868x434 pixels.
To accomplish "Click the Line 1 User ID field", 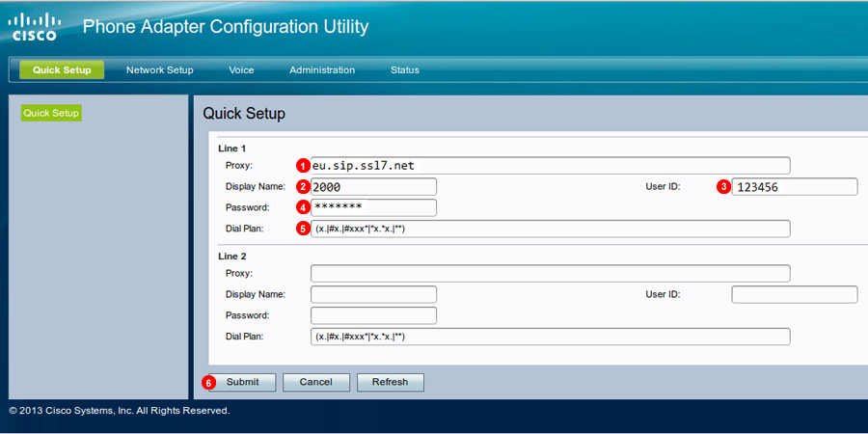I will point(795,186).
